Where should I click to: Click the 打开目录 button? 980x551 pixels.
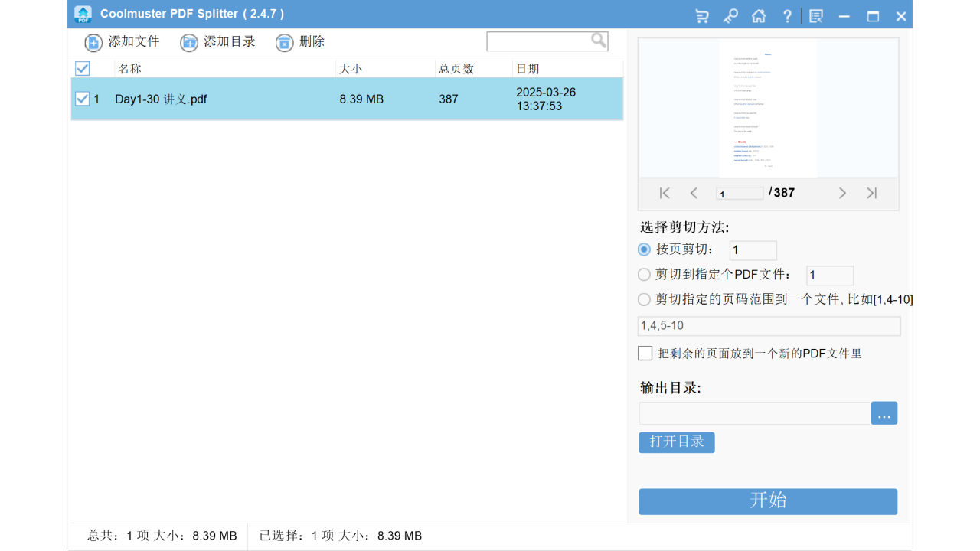coord(677,442)
